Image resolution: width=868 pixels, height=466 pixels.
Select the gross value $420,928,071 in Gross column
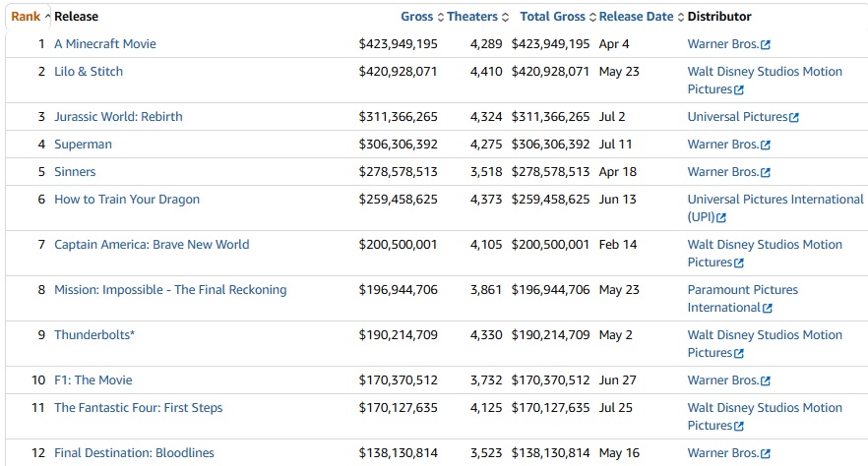[x=398, y=72]
